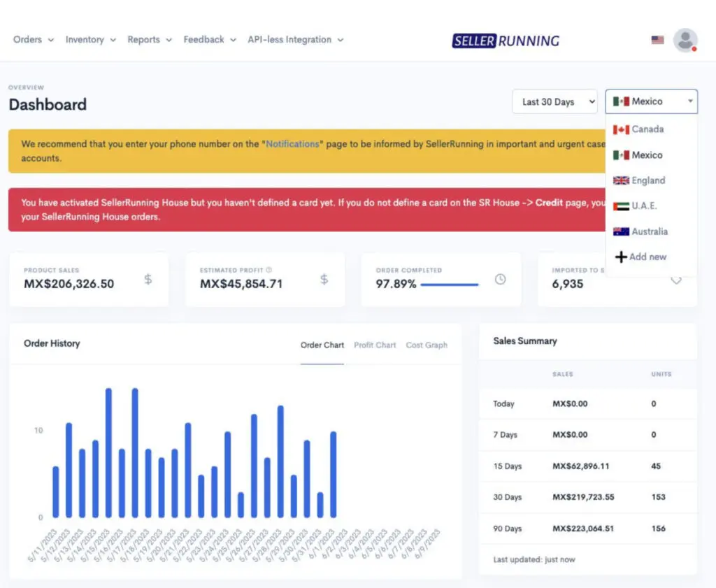
Task: Switch to the Profit Chart tab
Action: pyautogui.click(x=375, y=345)
